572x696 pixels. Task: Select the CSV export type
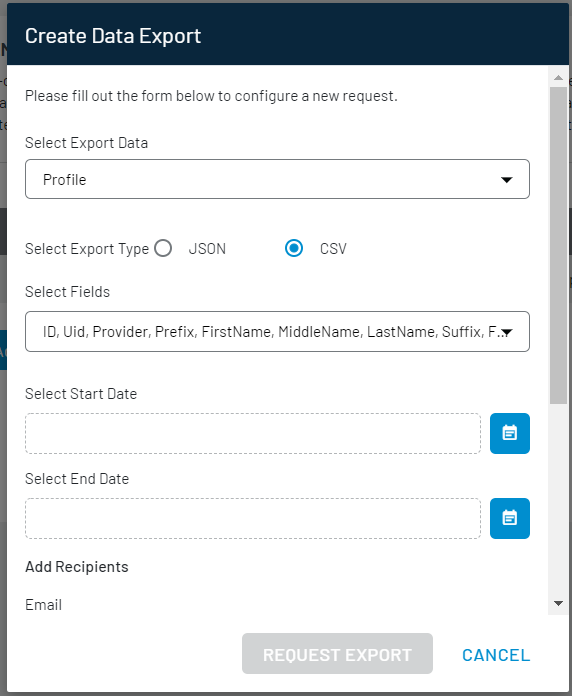(294, 248)
